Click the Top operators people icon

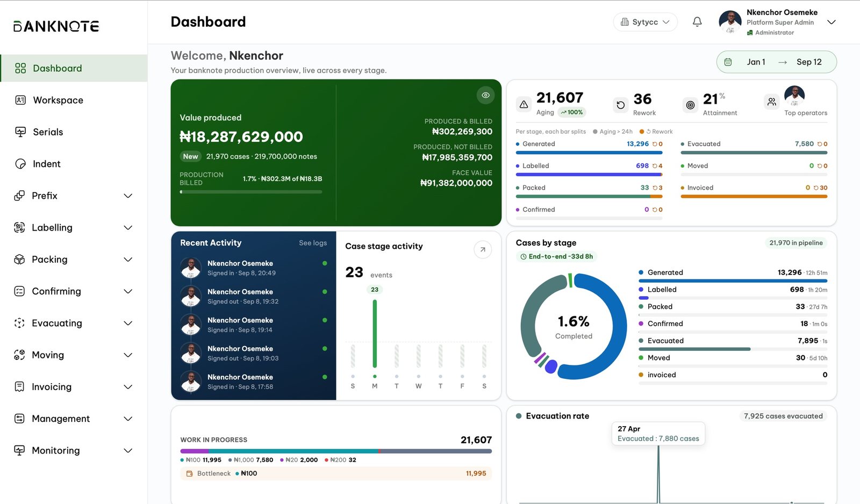pos(772,102)
